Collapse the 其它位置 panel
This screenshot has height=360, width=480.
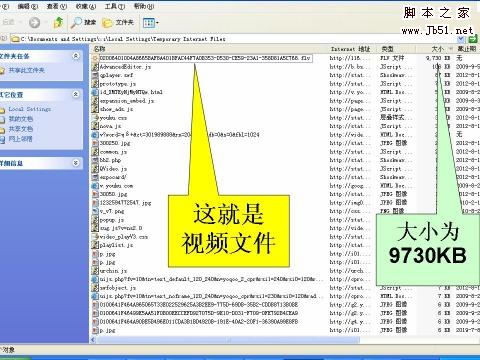(76, 94)
